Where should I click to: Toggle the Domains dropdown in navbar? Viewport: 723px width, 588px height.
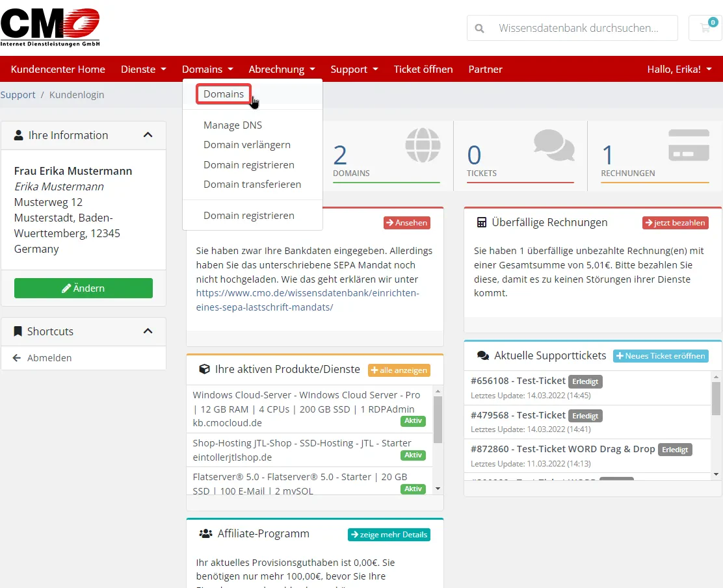coord(207,69)
